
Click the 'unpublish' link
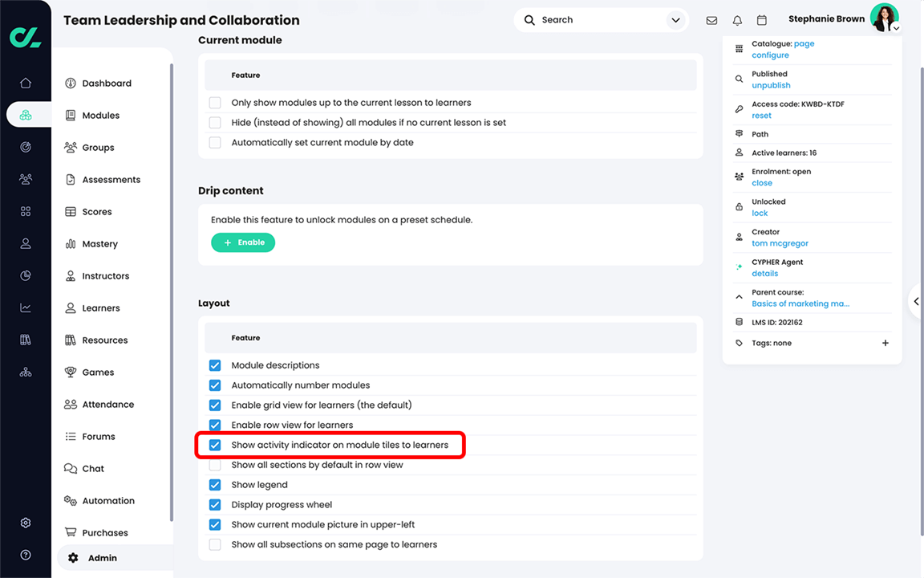771,86
